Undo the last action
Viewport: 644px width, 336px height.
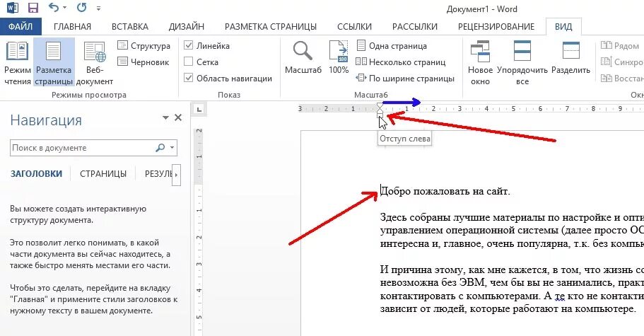54,7
